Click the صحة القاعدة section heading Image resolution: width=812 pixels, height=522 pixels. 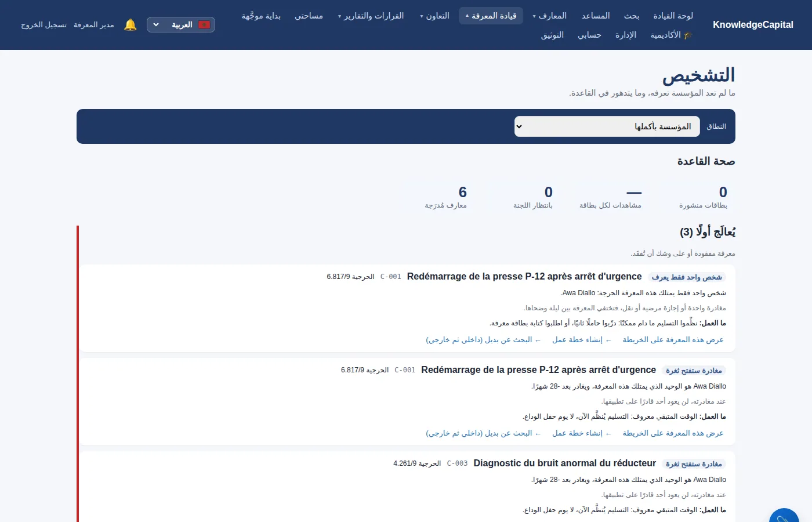coord(706,161)
